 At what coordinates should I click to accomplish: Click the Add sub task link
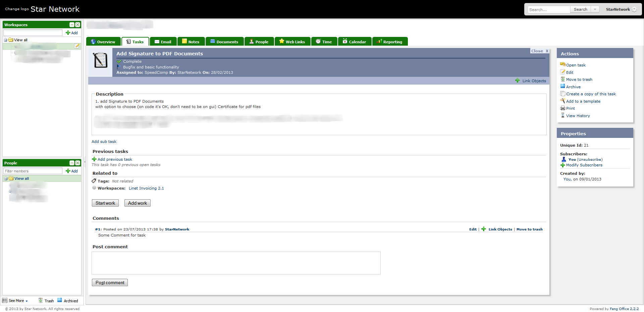tap(104, 142)
